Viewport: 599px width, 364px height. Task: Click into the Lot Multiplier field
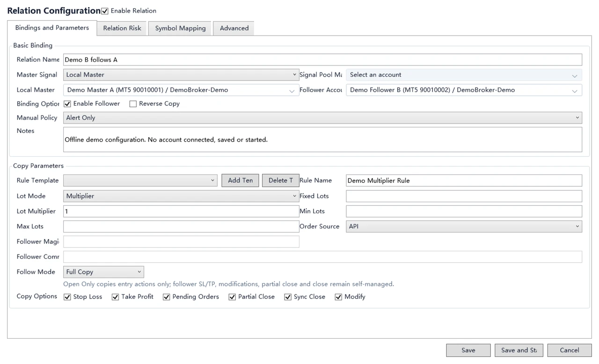pos(181,211)
